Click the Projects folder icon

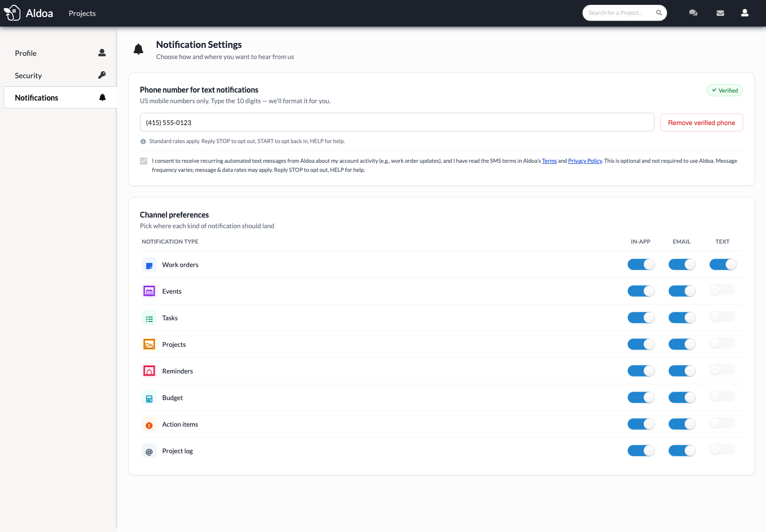149,345
